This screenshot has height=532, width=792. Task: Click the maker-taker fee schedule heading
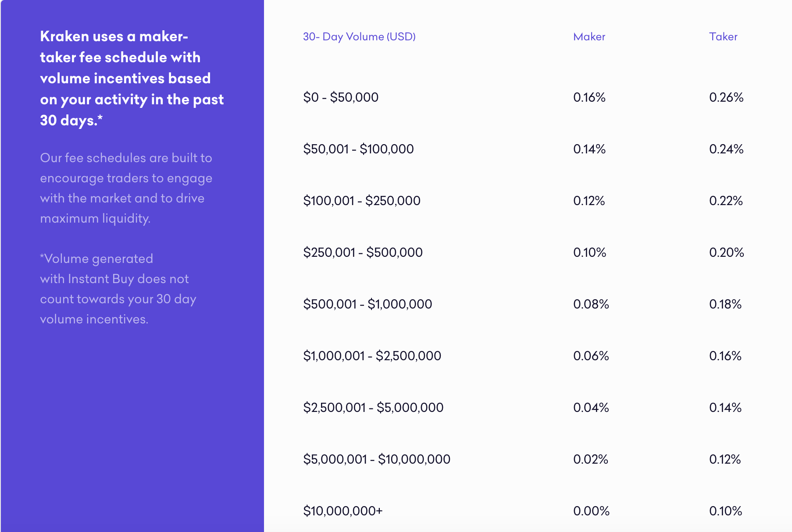click(132, 78)
